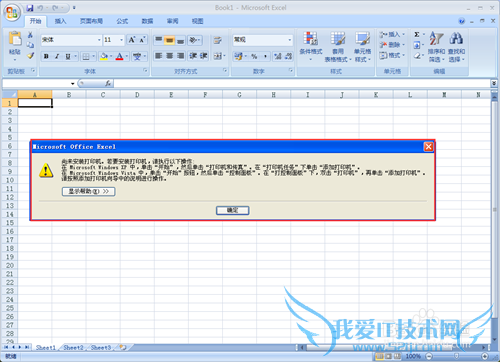500x362 pixels.
Task: Expand the formula bar
Action: [494, 83]
